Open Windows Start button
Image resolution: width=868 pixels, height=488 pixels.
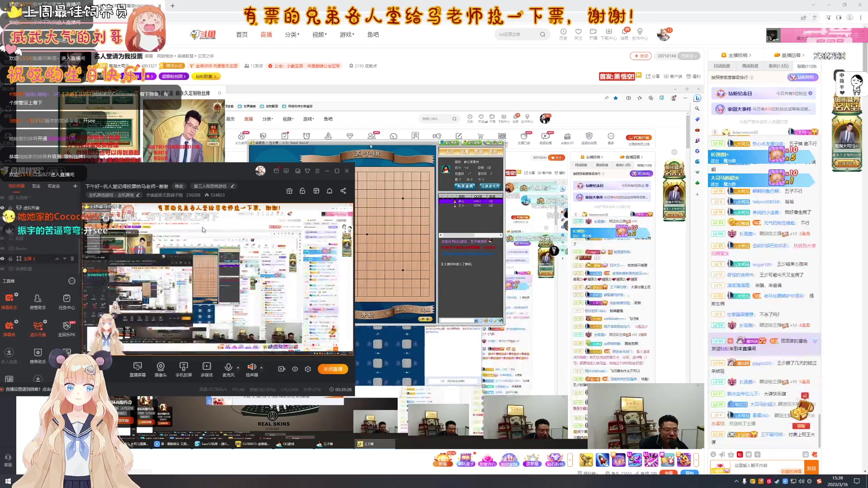pos(8,481)
